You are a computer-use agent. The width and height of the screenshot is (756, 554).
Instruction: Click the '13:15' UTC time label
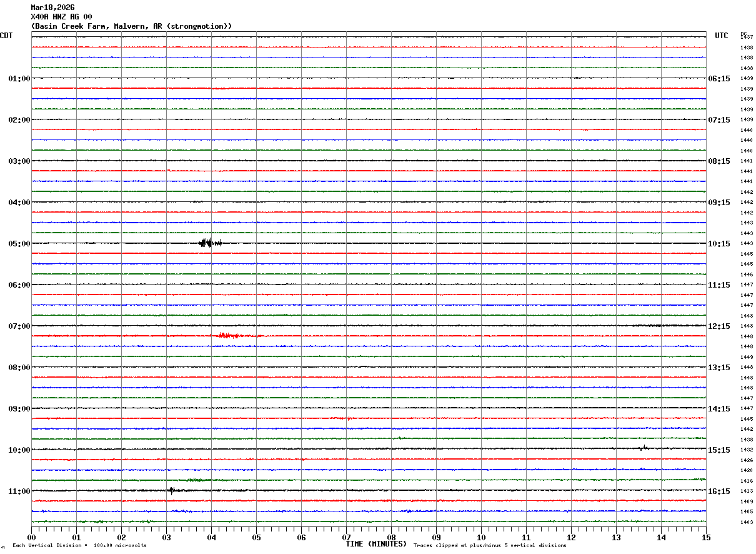pos(719,368)
